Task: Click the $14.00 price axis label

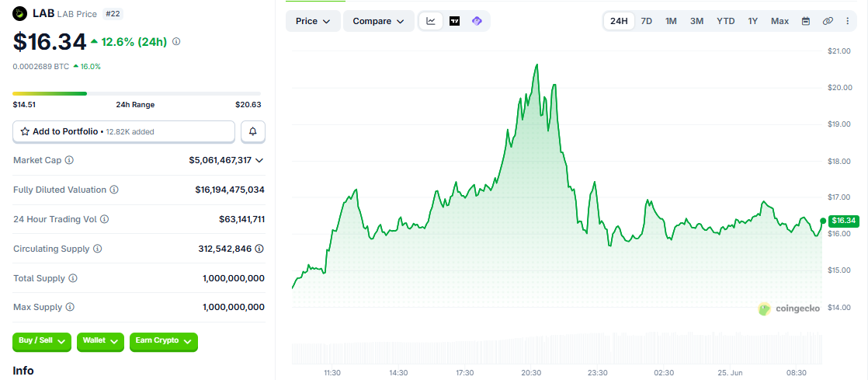Action: 838,308
